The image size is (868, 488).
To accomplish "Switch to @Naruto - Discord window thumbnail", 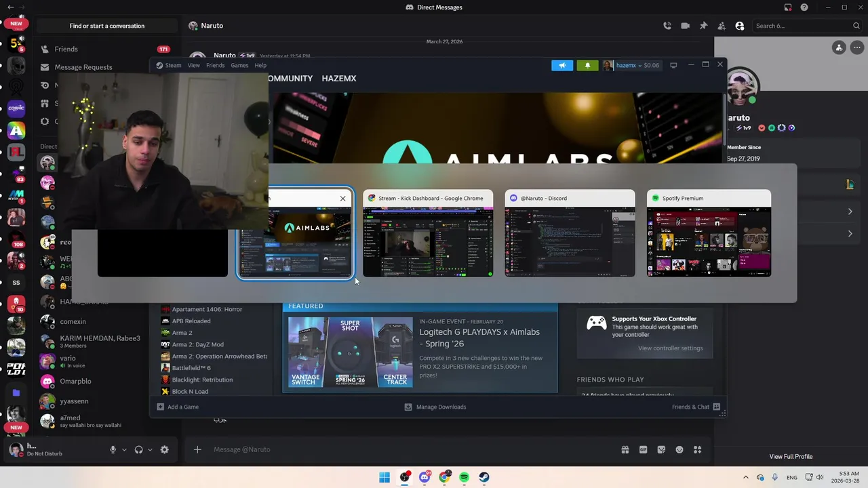I will coord(570,233).
